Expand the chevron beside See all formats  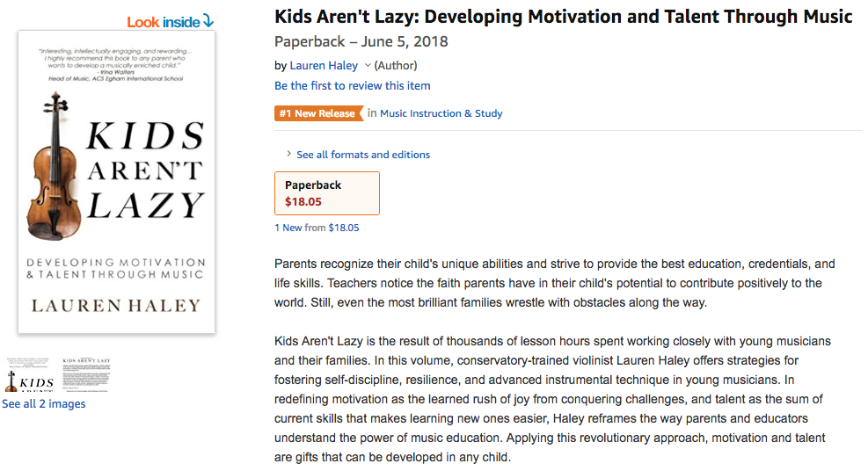288,155
